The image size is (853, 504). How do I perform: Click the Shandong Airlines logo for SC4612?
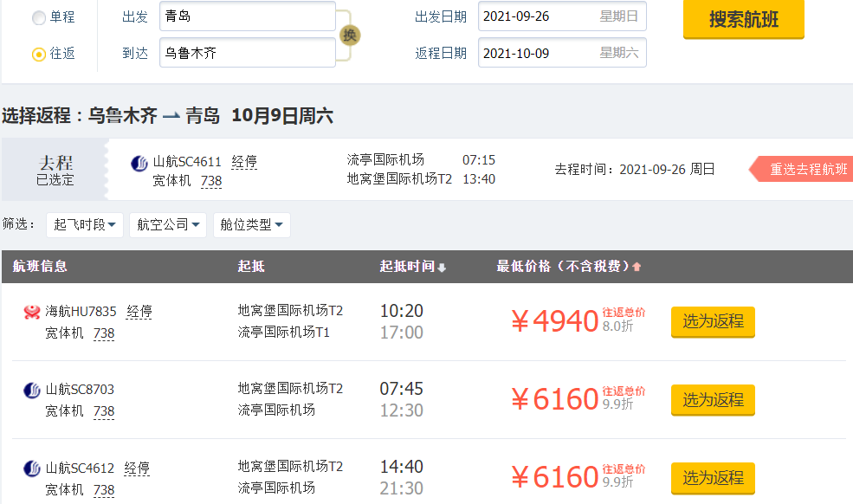click(x=32, y=468)
